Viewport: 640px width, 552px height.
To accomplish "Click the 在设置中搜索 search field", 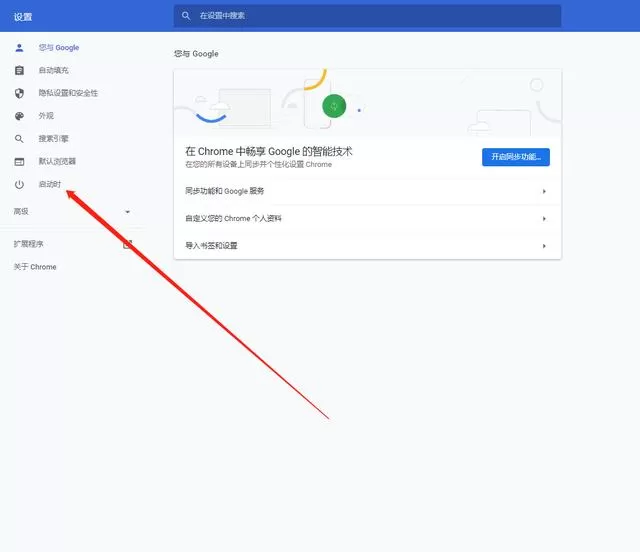I will (367, 16).
